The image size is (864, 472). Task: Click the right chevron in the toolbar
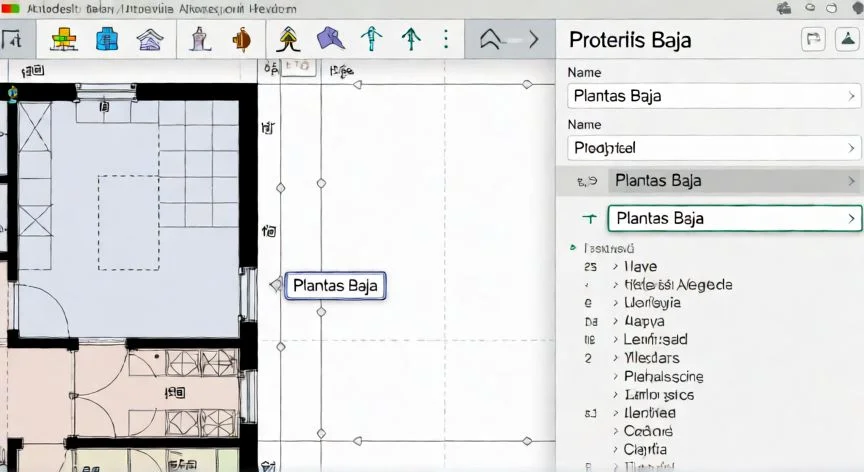533,39
